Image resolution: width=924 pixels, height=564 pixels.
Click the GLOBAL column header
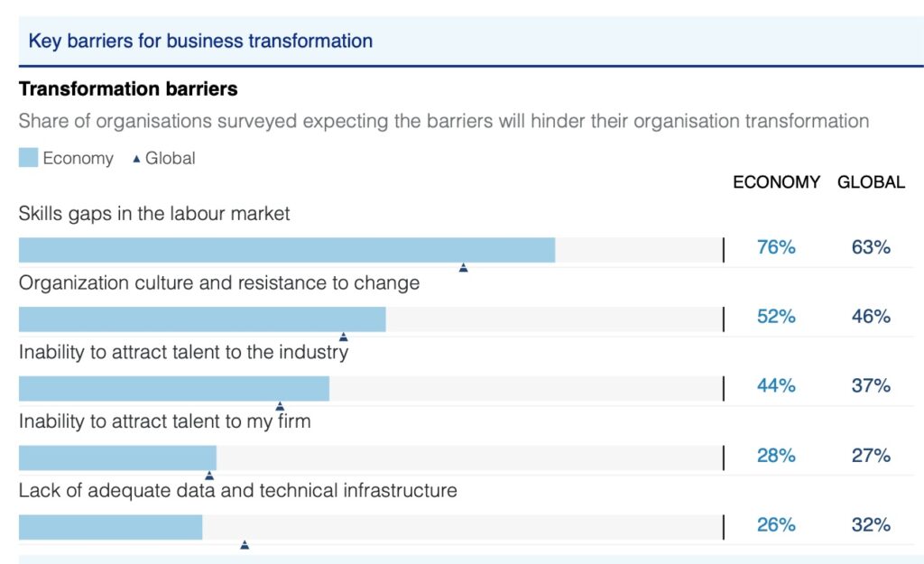click(871, 181)
